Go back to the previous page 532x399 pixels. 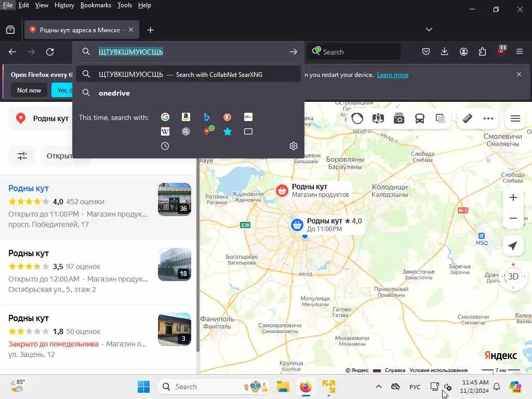click(x=12, y=52)
